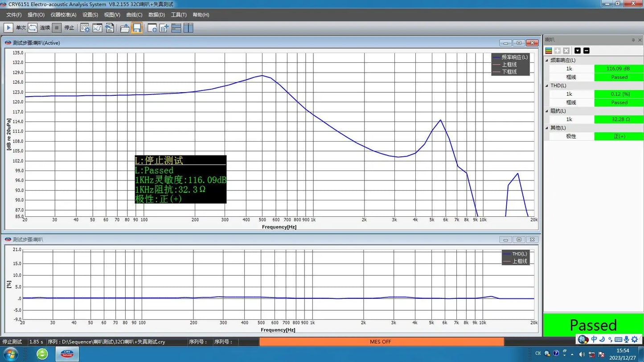
Task: Click the curve graph window toolbar icon
Action: click(97, 28)
